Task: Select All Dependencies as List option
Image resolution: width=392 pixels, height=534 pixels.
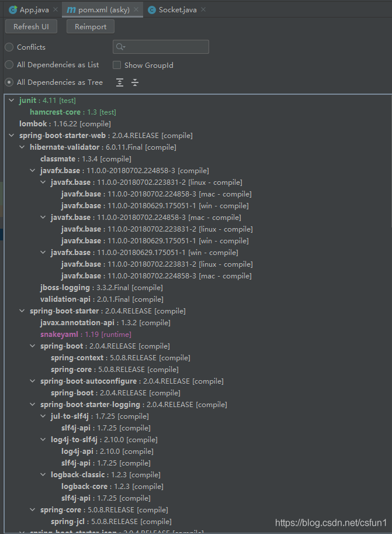Action: 9,65
